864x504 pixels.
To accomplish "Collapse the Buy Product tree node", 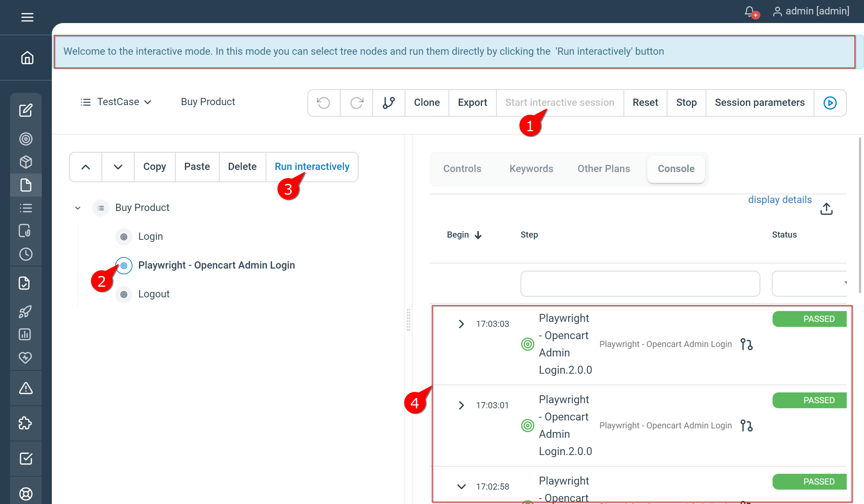I will [x=77, y=208].
